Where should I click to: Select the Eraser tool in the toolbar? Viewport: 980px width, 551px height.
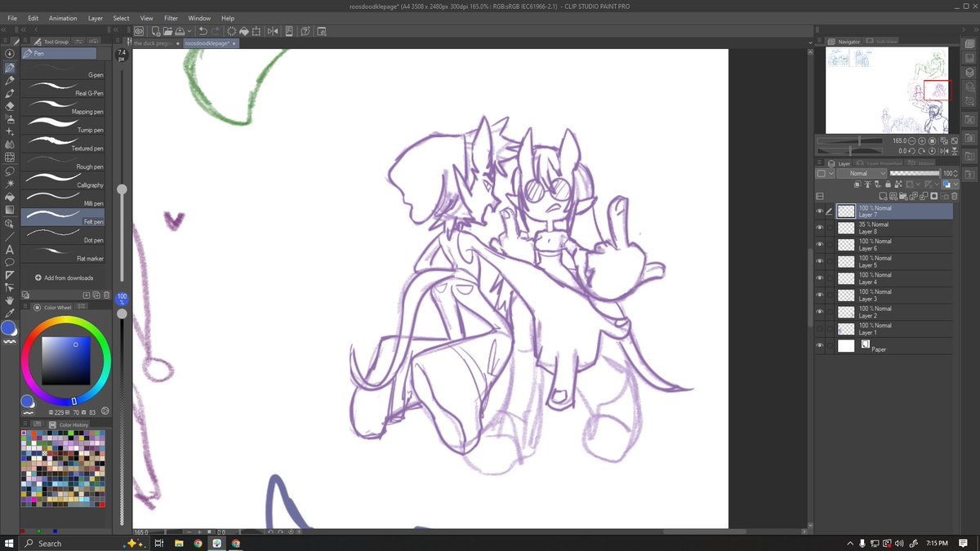[x=9, y=106]
